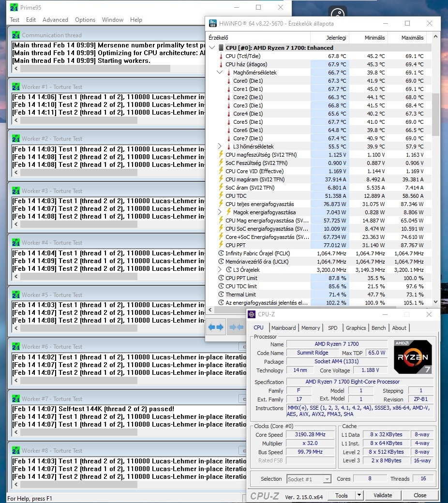Open the Options menu in Prime95
Viewport: 448px width, 503px height.
85,20
